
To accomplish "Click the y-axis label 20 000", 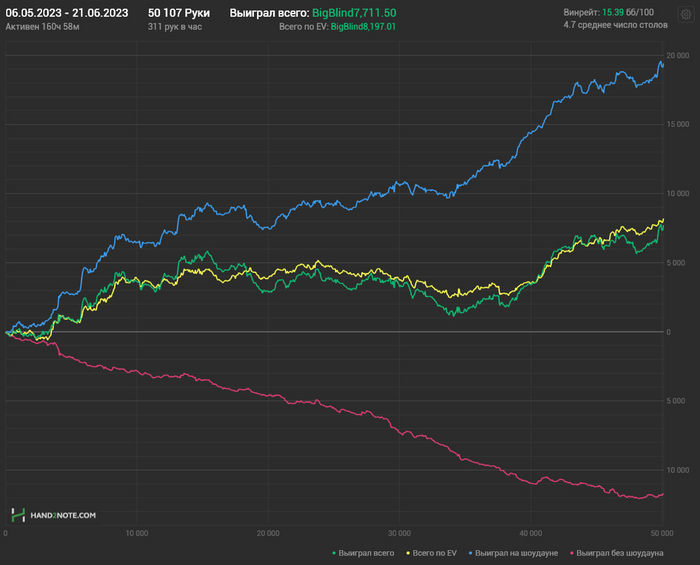I will tap(678, 56).
